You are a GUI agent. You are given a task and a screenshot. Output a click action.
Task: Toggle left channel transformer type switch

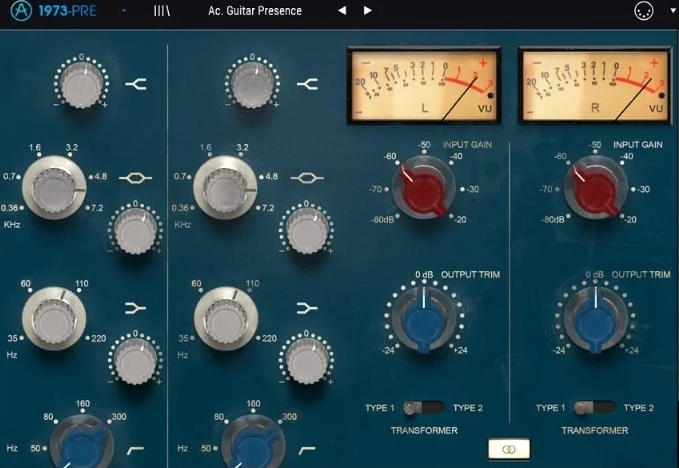[430, 408]
